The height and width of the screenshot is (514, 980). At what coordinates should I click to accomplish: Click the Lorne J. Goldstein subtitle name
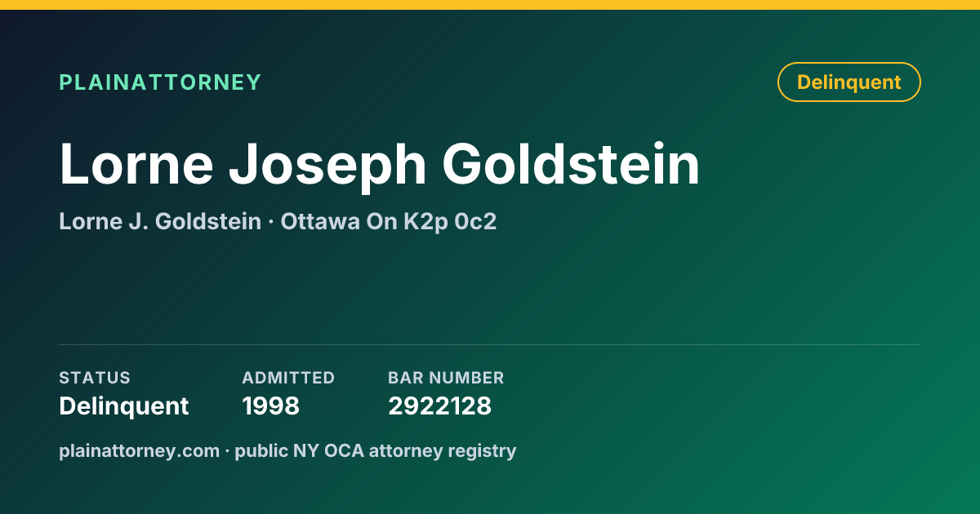tap(160, 221)
